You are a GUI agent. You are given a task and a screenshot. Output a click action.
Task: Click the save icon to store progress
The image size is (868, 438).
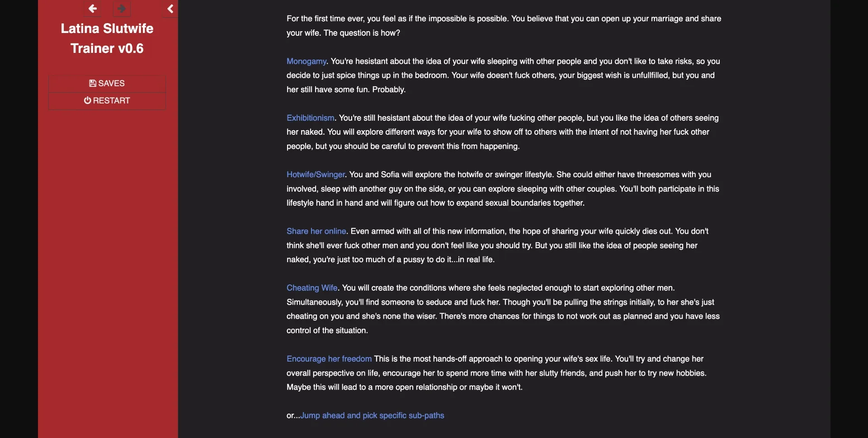pyautogui.click(x=93, y=83)
